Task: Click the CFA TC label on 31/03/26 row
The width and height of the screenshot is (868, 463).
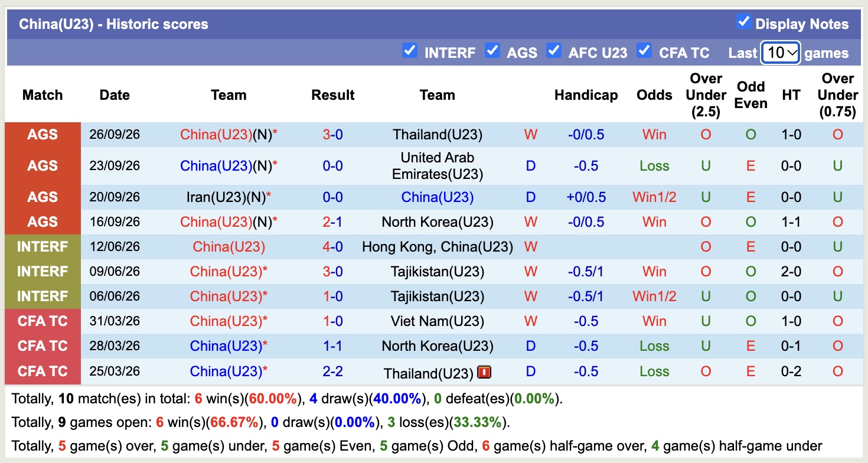Action: tap(43, 321)
